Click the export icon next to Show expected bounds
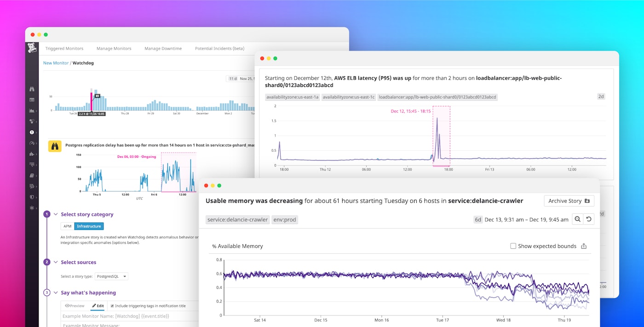 pos(584,246)
